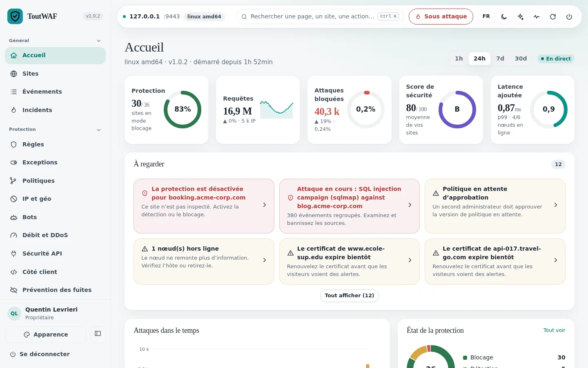588x368 pixels.
Task: Toggle dark mode with the moon icon
Action: click(504, 17)
